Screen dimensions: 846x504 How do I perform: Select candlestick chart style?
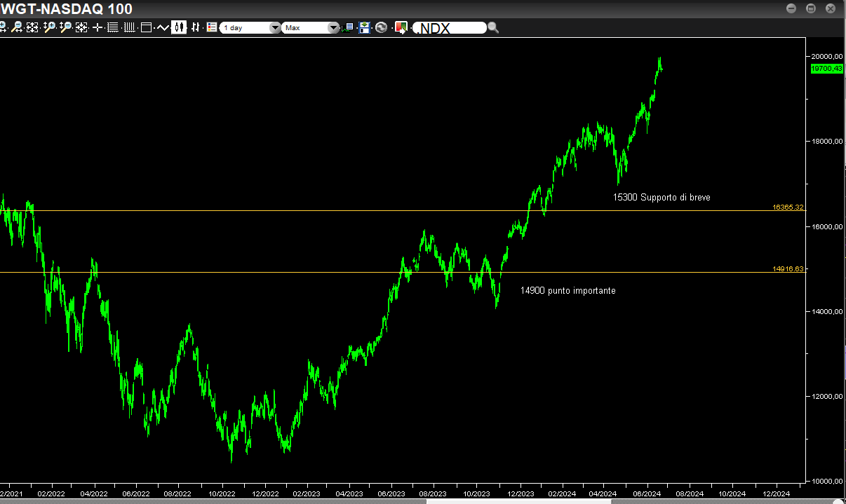179,27
